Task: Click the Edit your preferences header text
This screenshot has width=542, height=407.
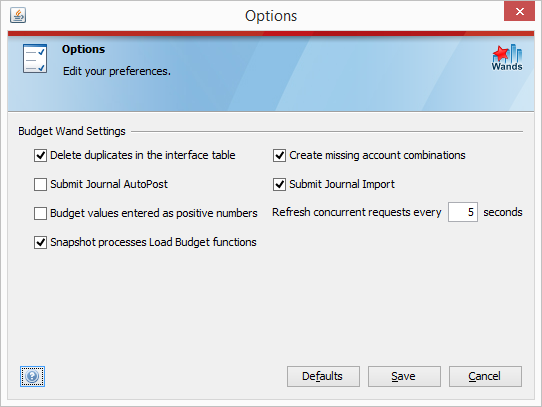Action: [117, 71]
